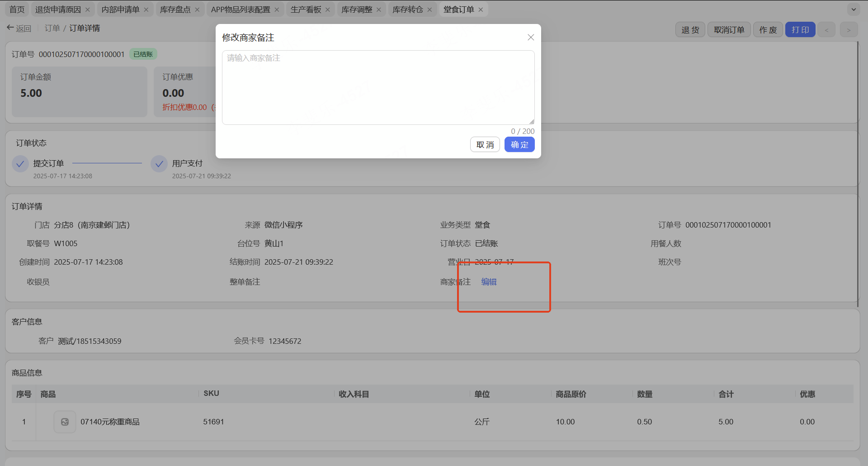Click the 请输入商家备注 text area
Image resolution: width=868 pixels, height=466 pixels.
click(x=378, y=87)
